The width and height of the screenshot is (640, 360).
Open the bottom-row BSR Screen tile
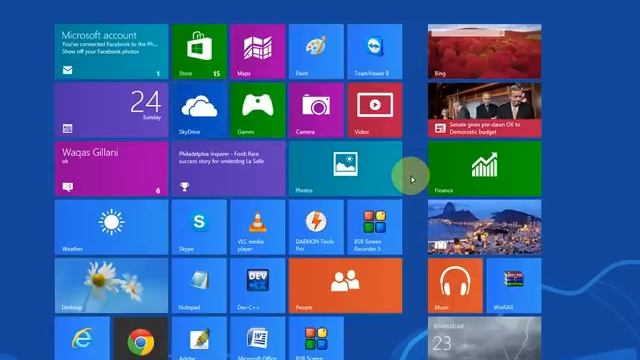(x=316, y=338)
